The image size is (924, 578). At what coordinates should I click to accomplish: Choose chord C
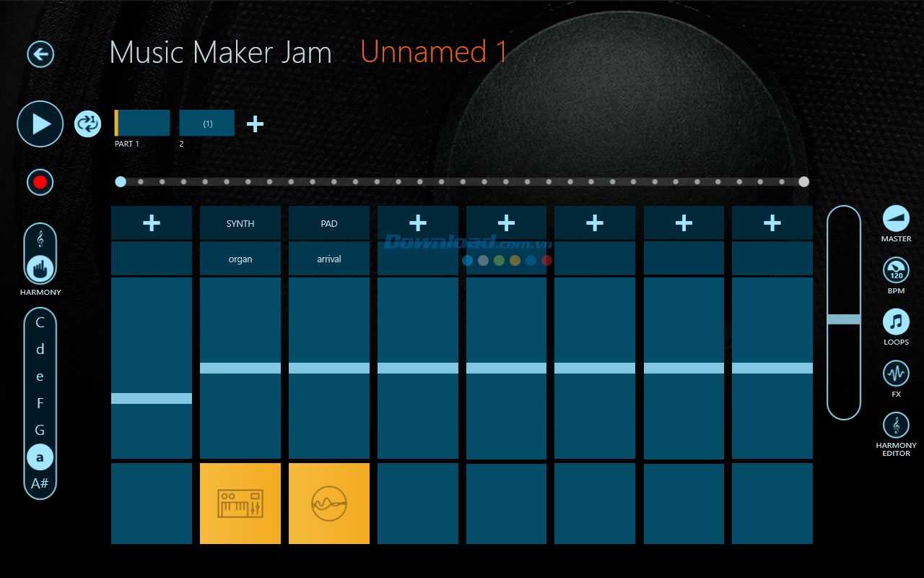[40, 322]
